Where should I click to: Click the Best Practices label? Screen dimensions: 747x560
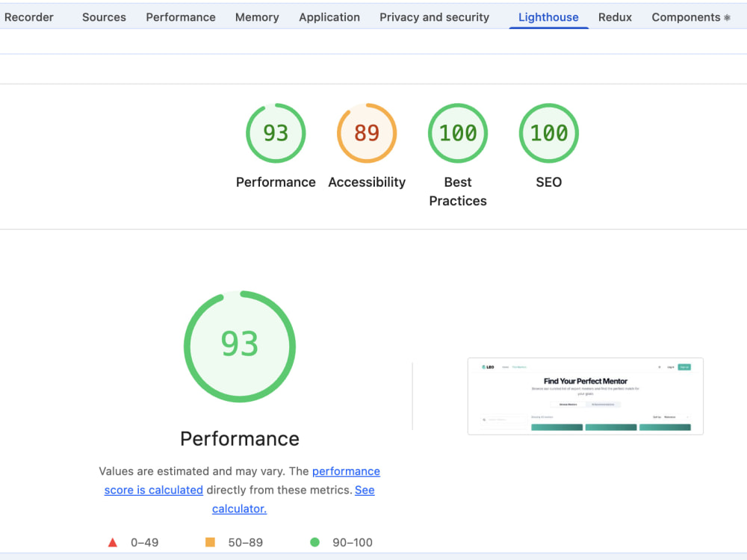(x=458, y=191)
